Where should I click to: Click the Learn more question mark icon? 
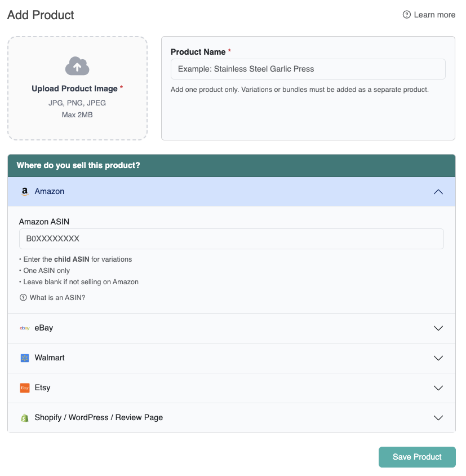pos(407,15)
